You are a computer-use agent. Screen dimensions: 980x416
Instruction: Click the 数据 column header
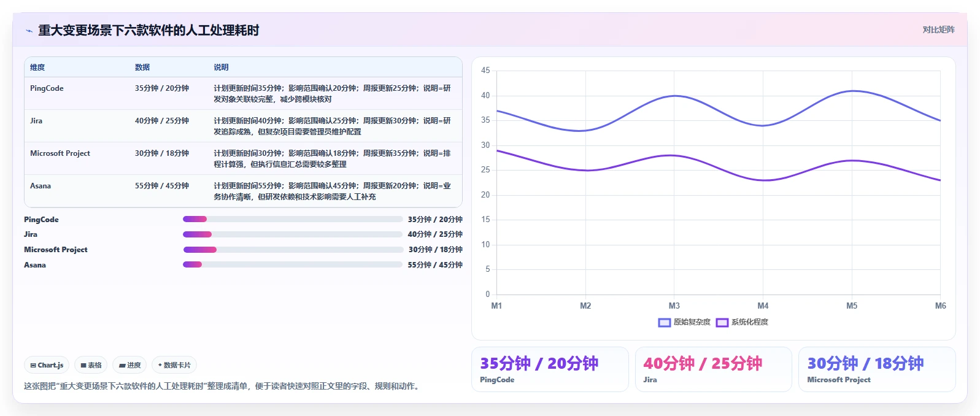[142, 67]
